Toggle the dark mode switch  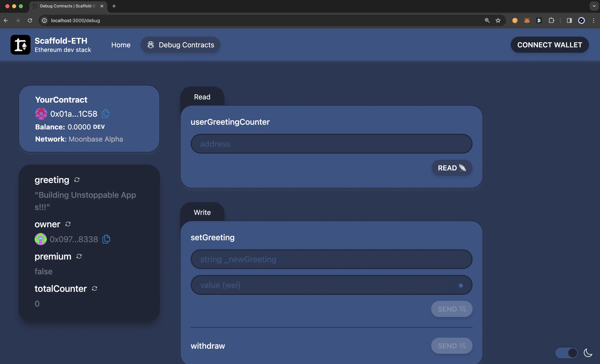tap(567, 353)
